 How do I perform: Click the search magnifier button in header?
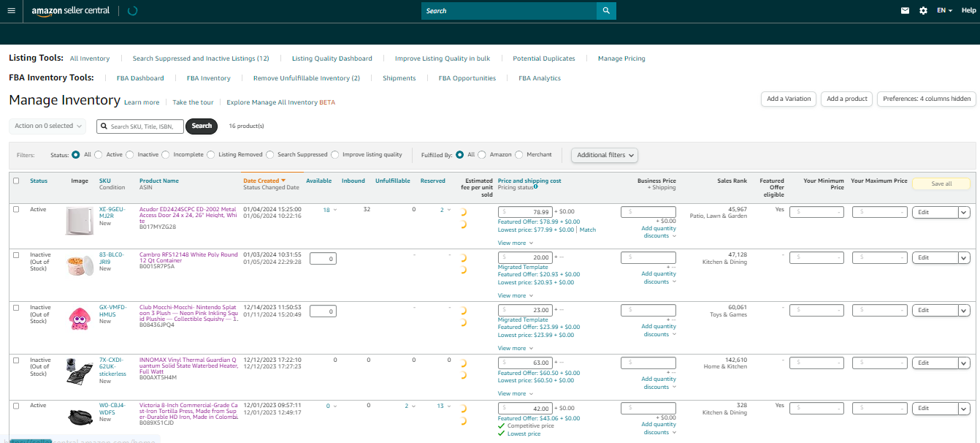coord(606,11)
